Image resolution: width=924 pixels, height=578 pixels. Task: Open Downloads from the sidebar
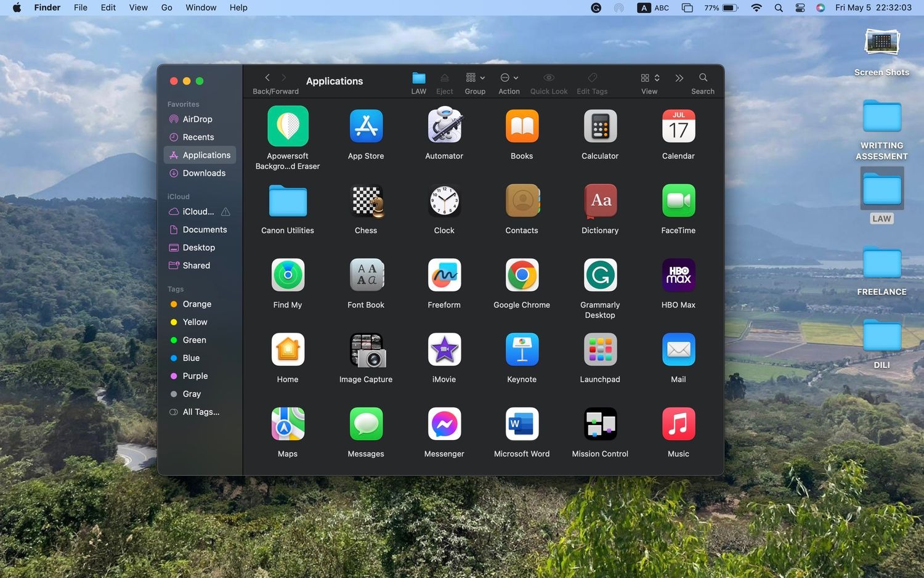200,173
